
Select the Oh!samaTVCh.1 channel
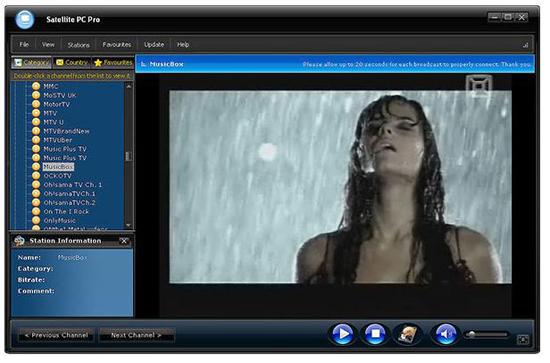pyautogui.click(x=70, y=195)
